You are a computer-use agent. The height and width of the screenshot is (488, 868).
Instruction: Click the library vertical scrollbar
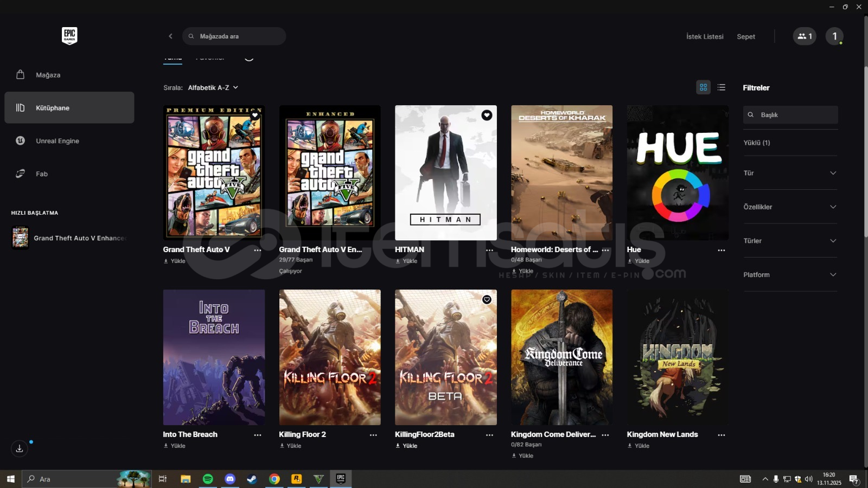tap(865, 152)
